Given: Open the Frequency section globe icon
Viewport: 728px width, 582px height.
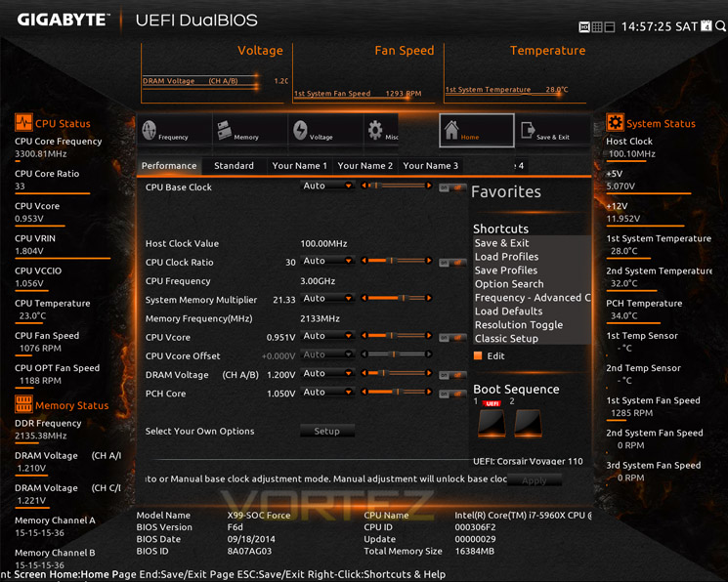Looking at the screenshot, I should point(150,131).
